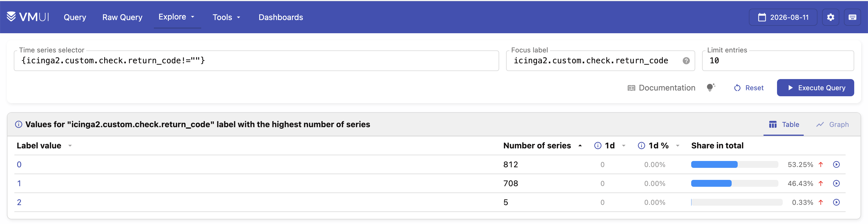Switch to the Graph view

[832, 124]
